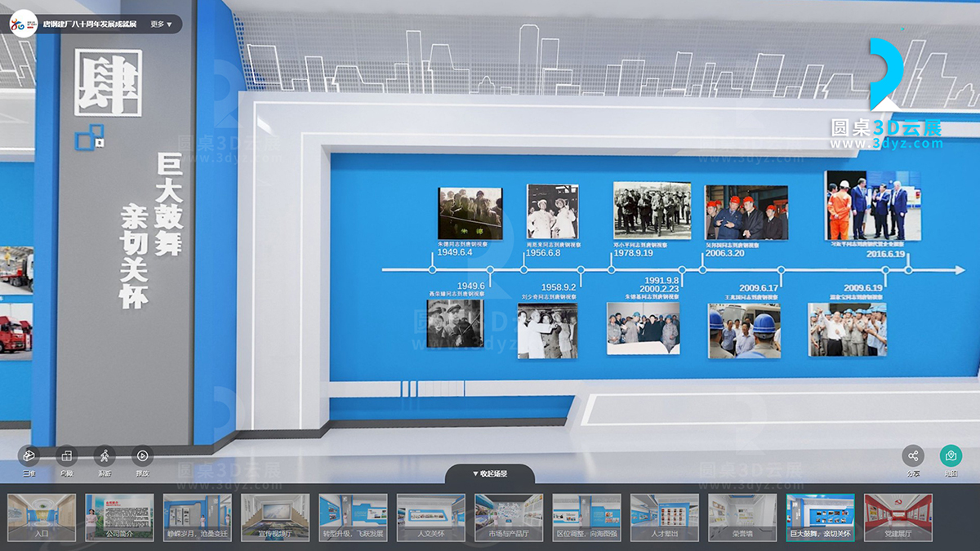The image size is (980, 551).
Task: Go to the 入口 entrance scene
Action: (x=42, y=518)
